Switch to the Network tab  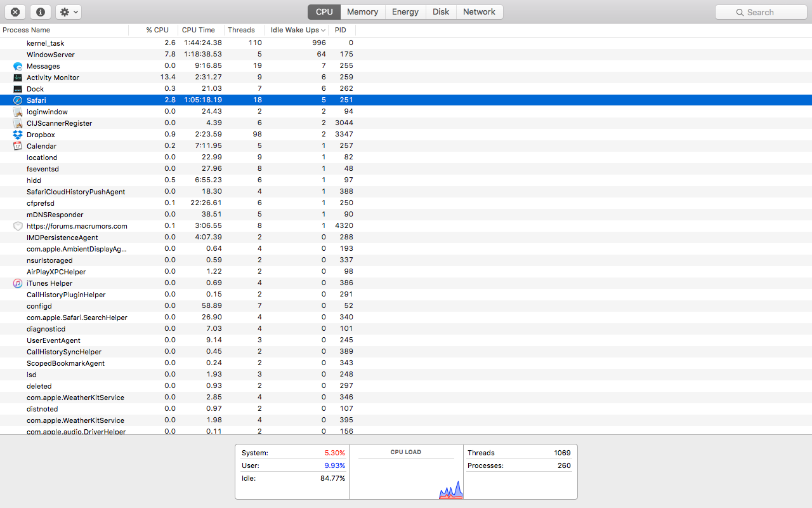(480, 12)
